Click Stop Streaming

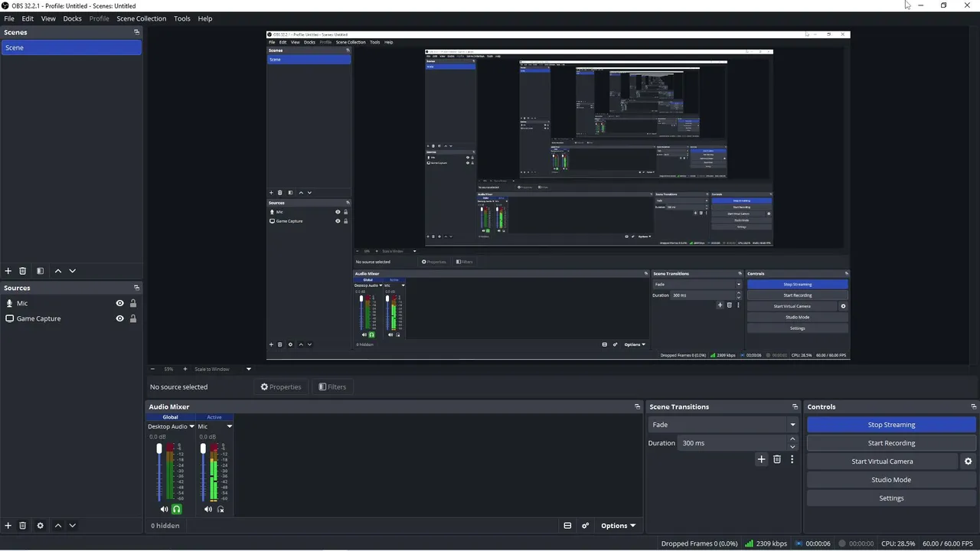[891, 425]
